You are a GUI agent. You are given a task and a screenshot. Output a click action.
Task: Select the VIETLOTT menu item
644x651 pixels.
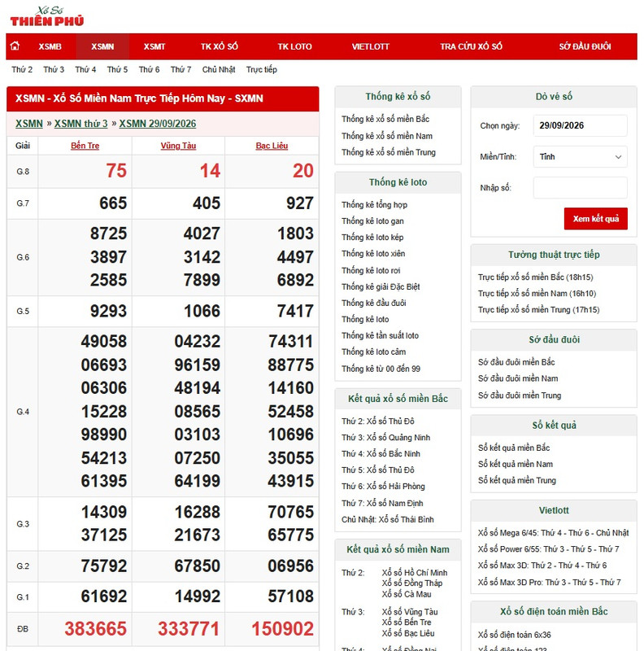coord(371,46)
